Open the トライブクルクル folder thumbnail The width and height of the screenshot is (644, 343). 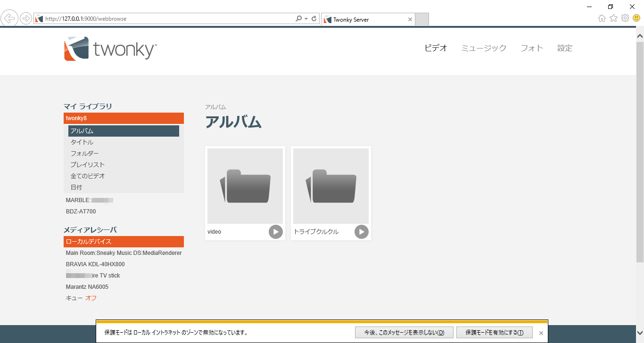[331, 186]
